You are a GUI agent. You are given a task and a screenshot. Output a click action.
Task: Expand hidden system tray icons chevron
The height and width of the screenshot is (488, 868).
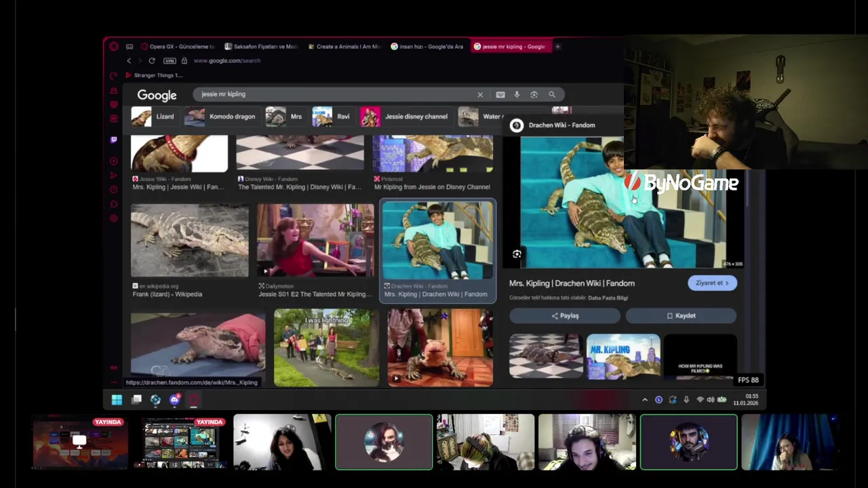(x=645, y=400)
